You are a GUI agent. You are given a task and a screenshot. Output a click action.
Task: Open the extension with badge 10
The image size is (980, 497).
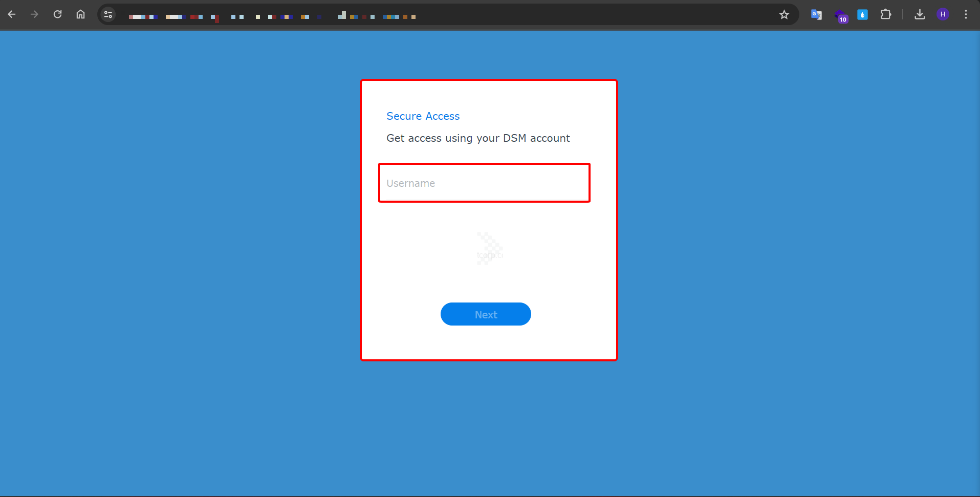click(840, 15)
